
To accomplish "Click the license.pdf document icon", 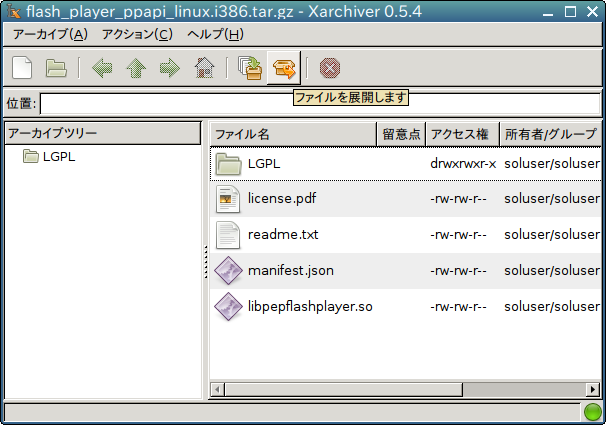I will tap(228, 199).
